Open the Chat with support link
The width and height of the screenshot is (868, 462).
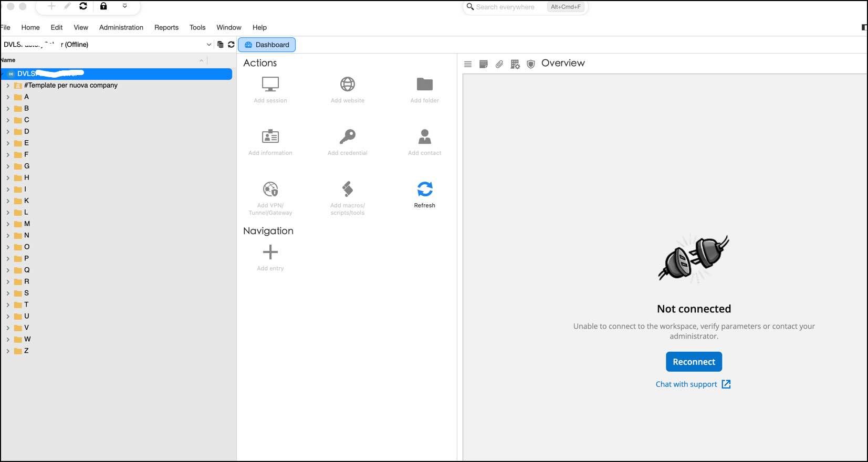pyautogui.click(x=693, y=384)
